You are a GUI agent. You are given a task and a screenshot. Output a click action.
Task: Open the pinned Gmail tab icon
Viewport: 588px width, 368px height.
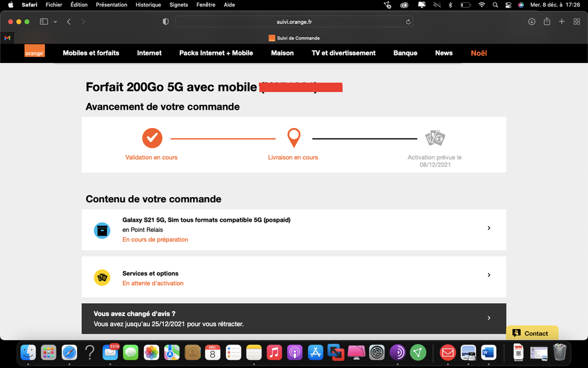[7, 38]
